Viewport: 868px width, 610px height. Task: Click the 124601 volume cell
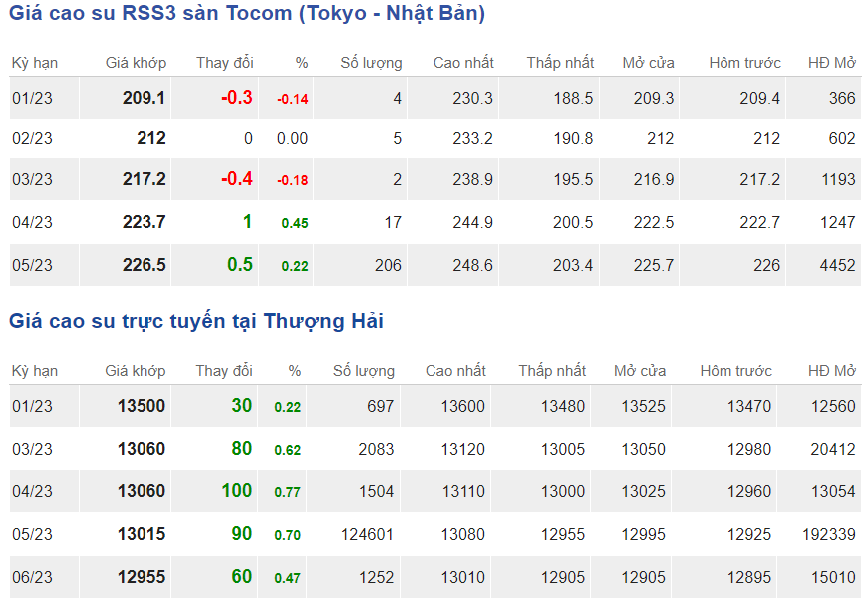click(367, 534)
